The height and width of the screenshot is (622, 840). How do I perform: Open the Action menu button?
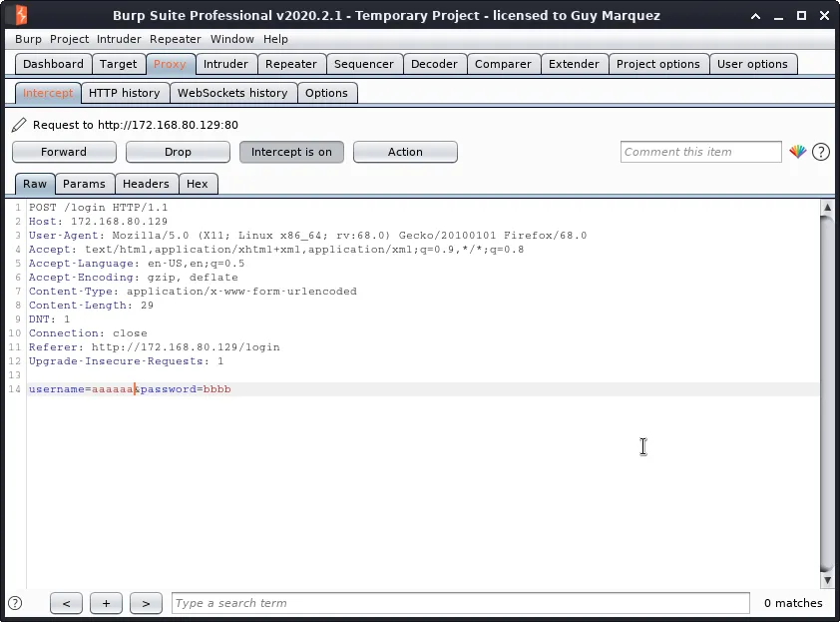click(405, 152)
